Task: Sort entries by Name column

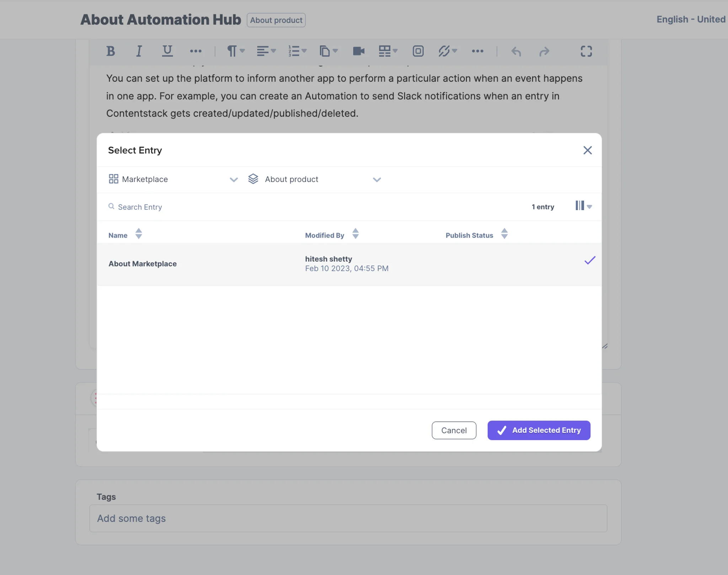Action: click(139, 234)
